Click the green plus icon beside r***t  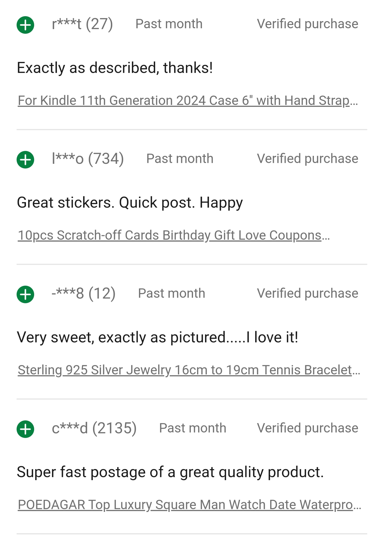pos(25,25)
